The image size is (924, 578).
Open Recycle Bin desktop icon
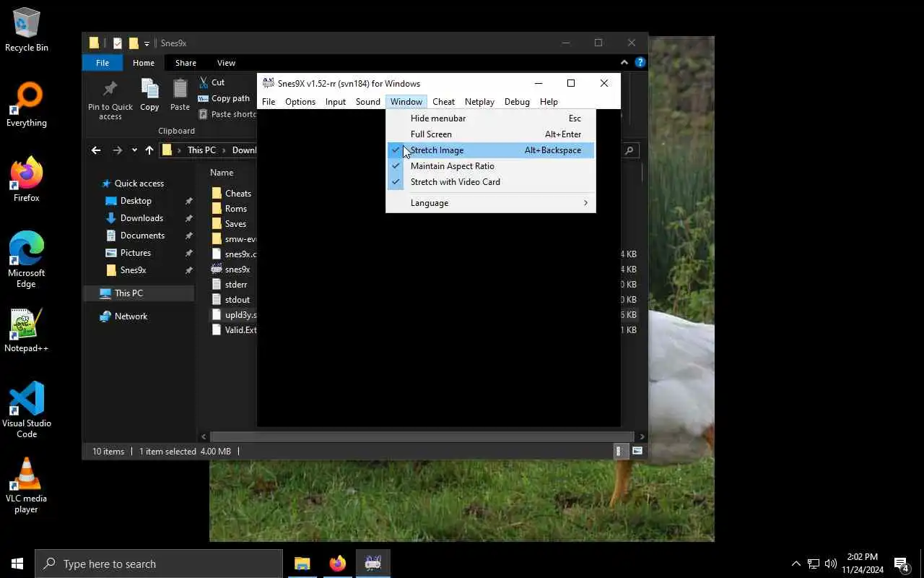pos(27,30)
